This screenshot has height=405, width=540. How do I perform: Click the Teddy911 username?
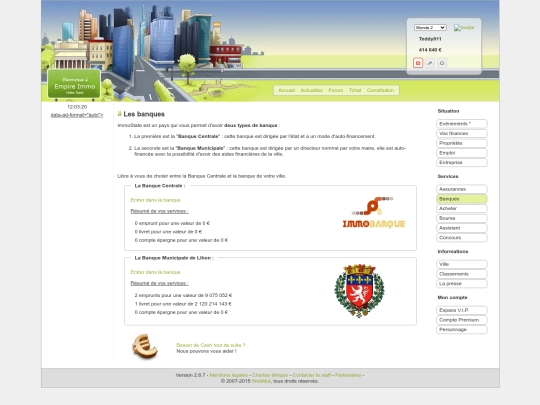click(x=430, y=39)
